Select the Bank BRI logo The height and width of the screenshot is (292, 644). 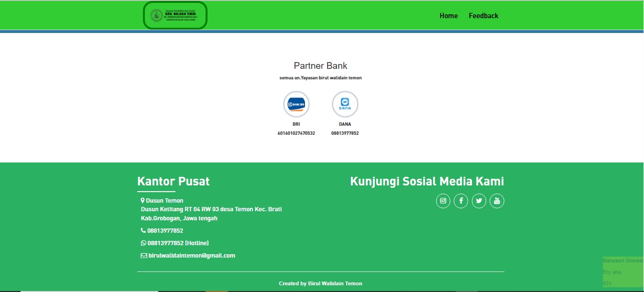296,104
